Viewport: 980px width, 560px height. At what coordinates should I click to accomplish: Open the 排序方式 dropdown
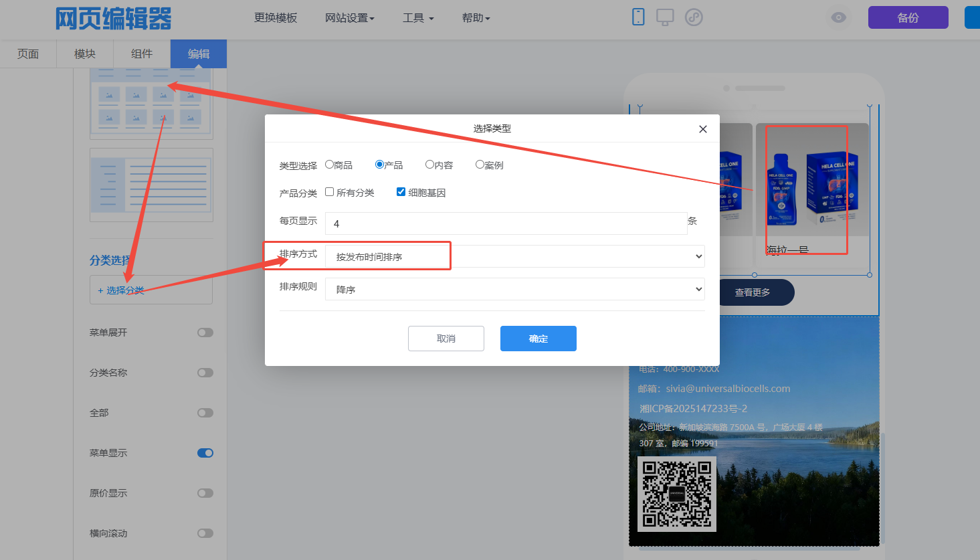click(514, 256)
